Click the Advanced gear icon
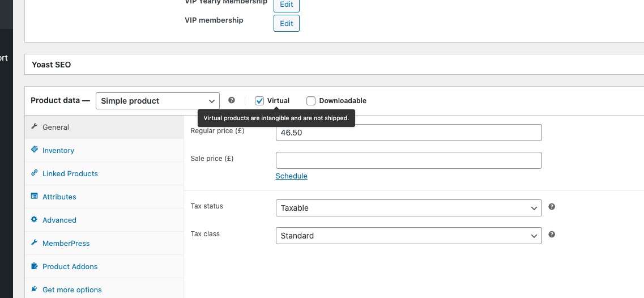This screenshot has width=644, height=298. tap(35, 219)
